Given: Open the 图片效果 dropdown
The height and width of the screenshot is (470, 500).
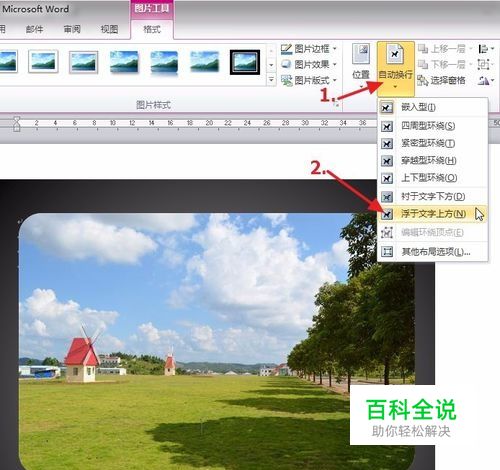Looking at the screenshot, I should [309, 64].
